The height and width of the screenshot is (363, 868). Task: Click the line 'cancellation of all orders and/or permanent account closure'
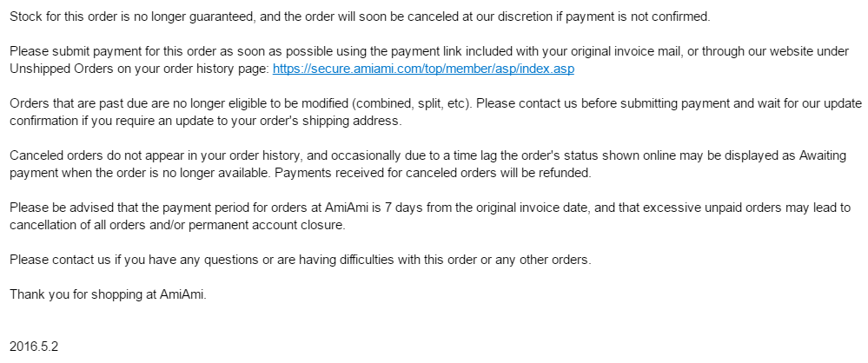[177, 225]
